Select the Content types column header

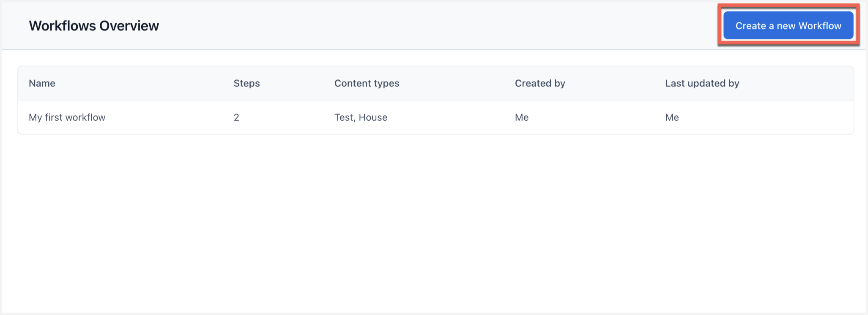pyautogui.click(x=367, y=83)
